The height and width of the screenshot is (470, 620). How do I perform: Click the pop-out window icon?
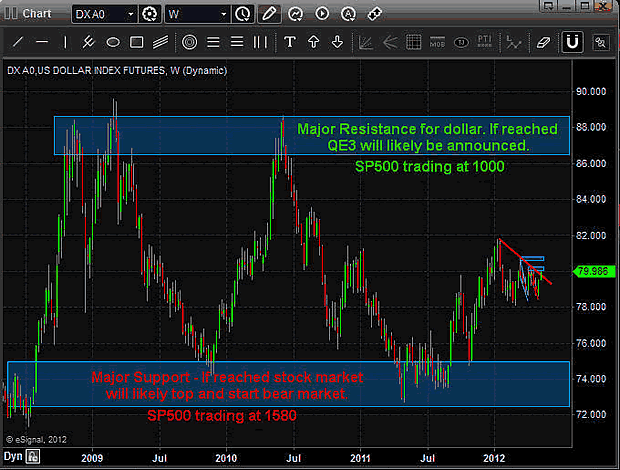click(549, 6)
